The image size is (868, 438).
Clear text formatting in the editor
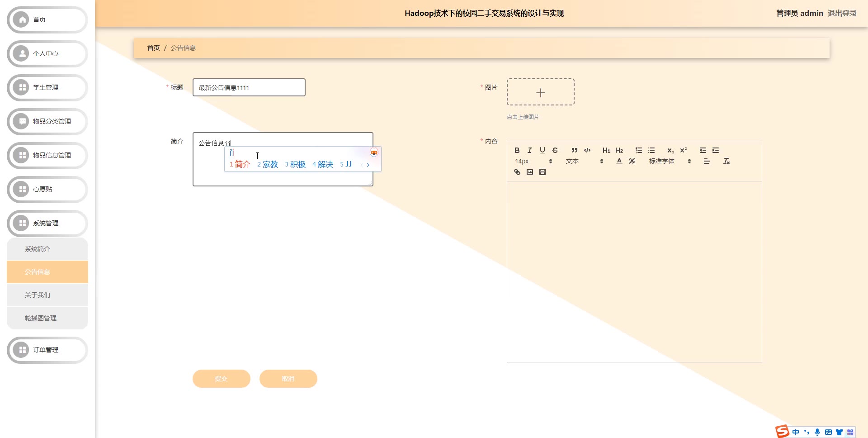727,161
